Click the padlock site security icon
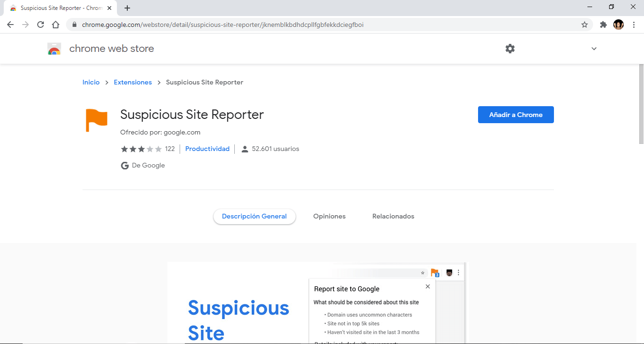Screen dimensions: 644x344 tap(74, 25)
